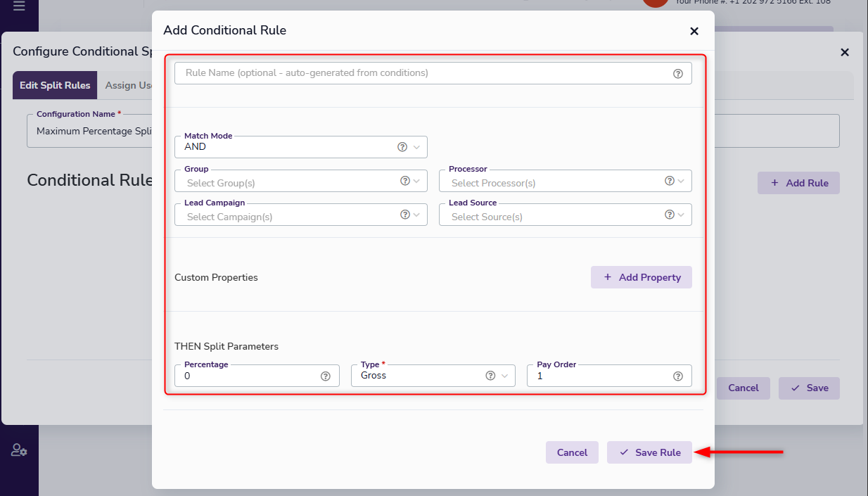Switch to Edit Split Rules tab
868x496 pixels.
pyautogui.click(x=55, y=85)
